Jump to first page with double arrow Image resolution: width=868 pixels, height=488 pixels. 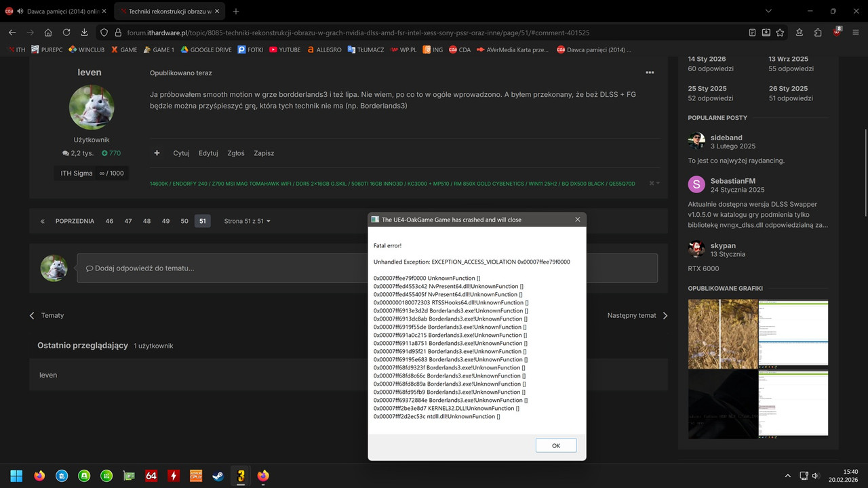pyautogui.click(x=42, y=221)
